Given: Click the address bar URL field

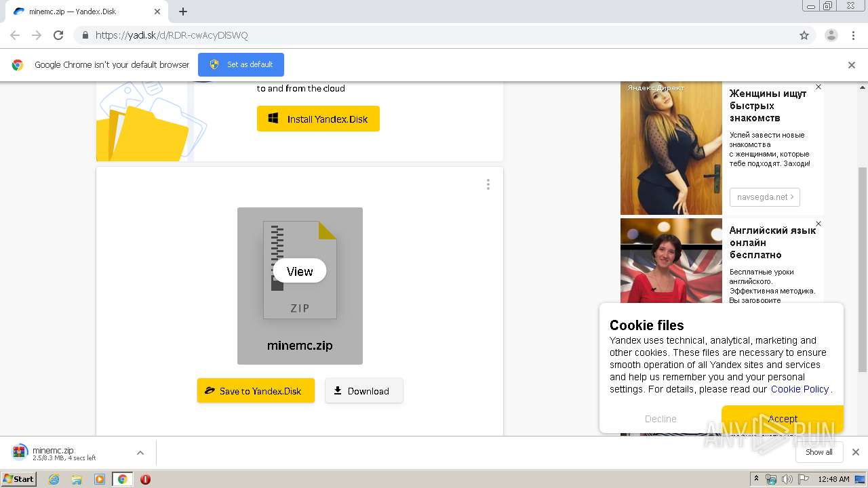Looking at the screenshot, I should point(434,35).
